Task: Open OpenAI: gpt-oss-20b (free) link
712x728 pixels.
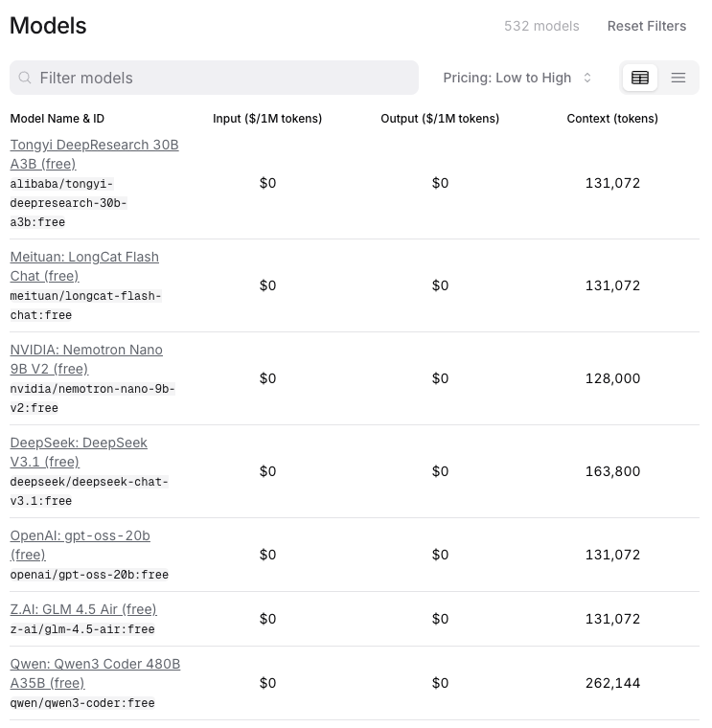Action: [80, 545]
